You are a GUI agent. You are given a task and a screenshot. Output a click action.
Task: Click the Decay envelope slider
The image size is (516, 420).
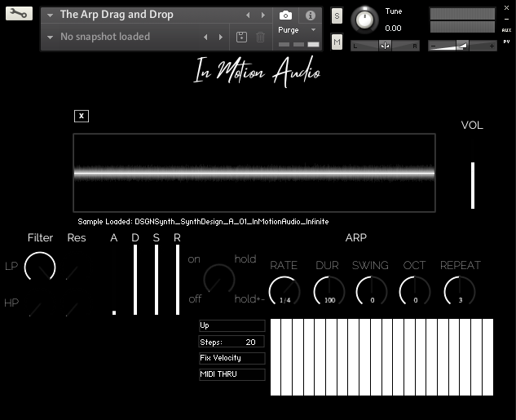pos(135,280)
